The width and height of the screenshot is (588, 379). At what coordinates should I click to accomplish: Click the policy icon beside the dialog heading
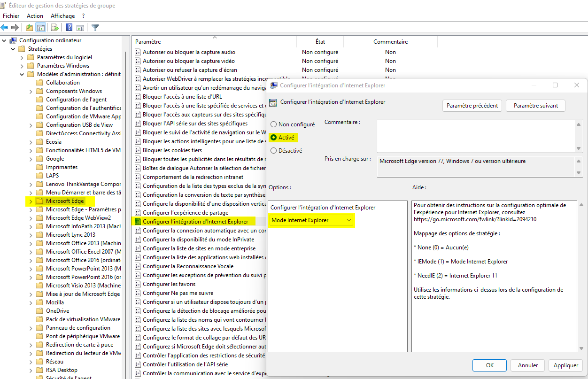pyautogui.click(x=273, y=102)
